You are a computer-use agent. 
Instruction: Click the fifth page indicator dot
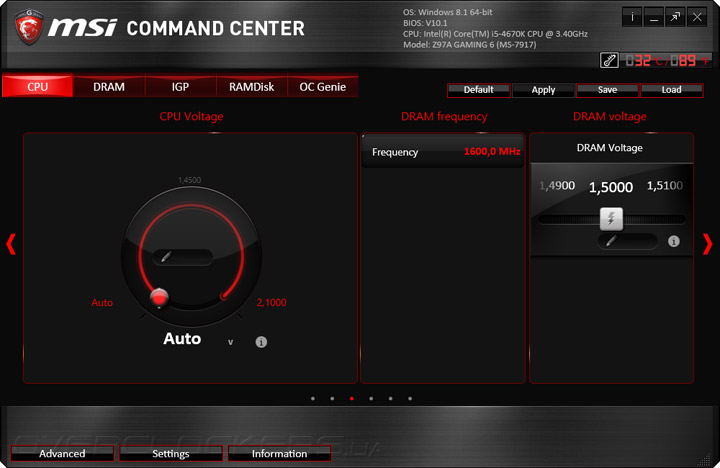coord(390,399)
